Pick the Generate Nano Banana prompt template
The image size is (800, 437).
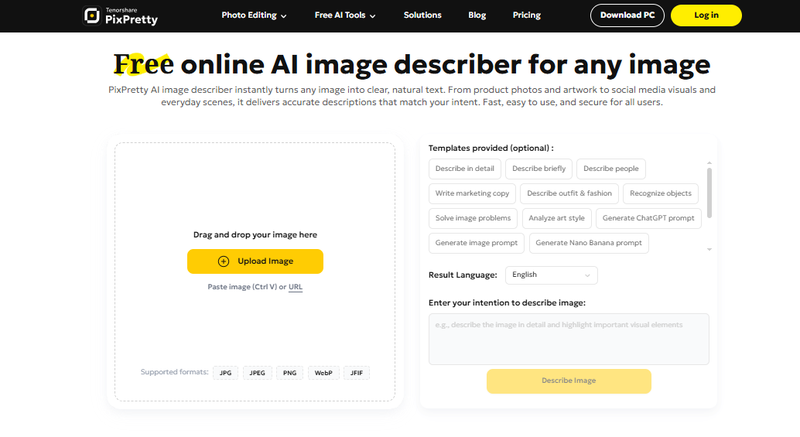588,242
